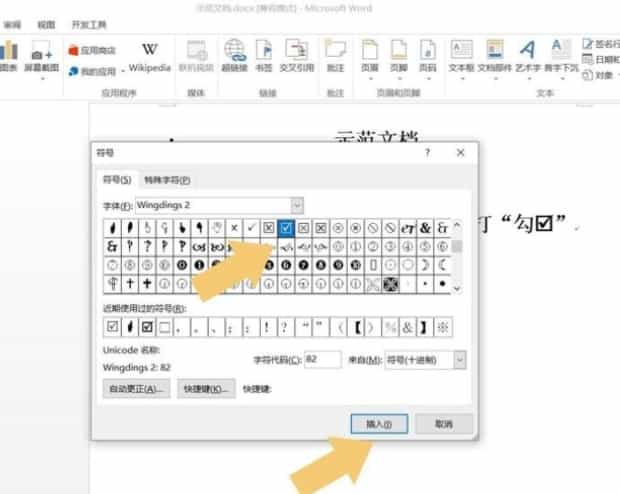Expand the 文本框 text box menu

point(461,56)
